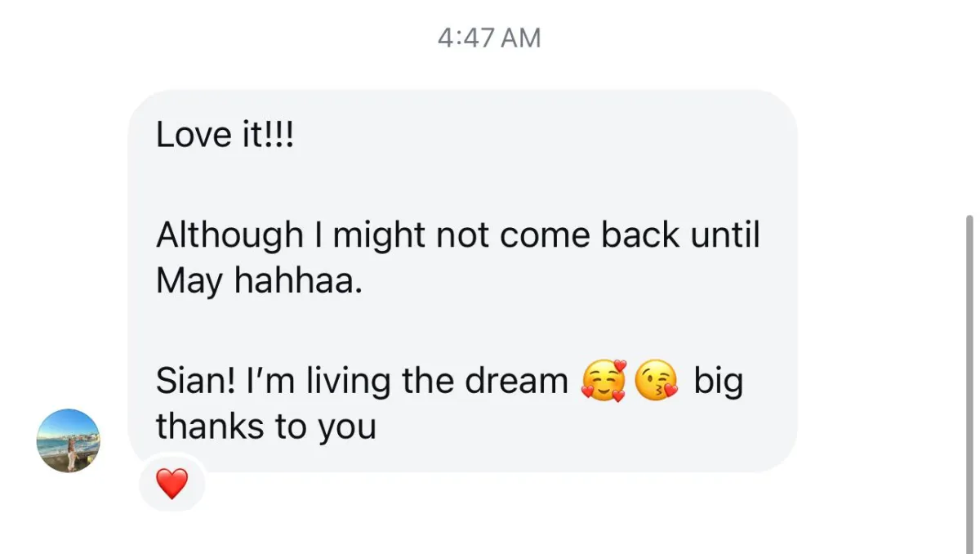The image size is (980, 554).
Task: Click "come back until" in the message
Action: click(630, 236)
